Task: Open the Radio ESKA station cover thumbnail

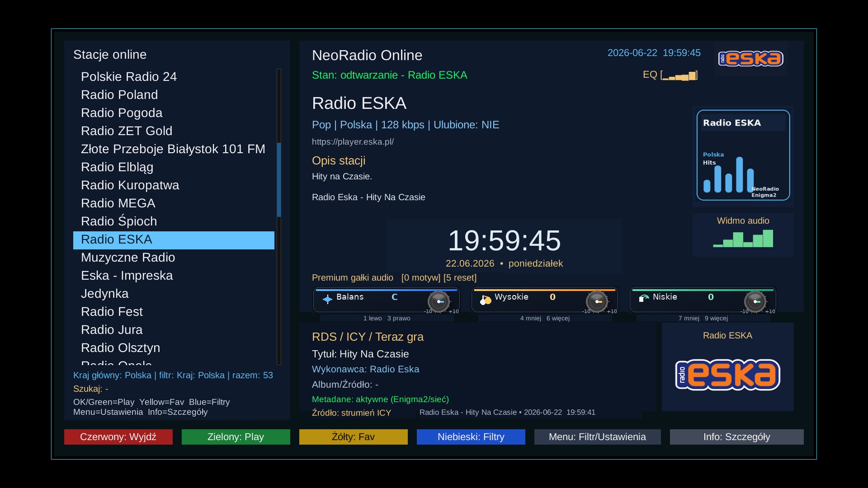Action: pos(743,155)
